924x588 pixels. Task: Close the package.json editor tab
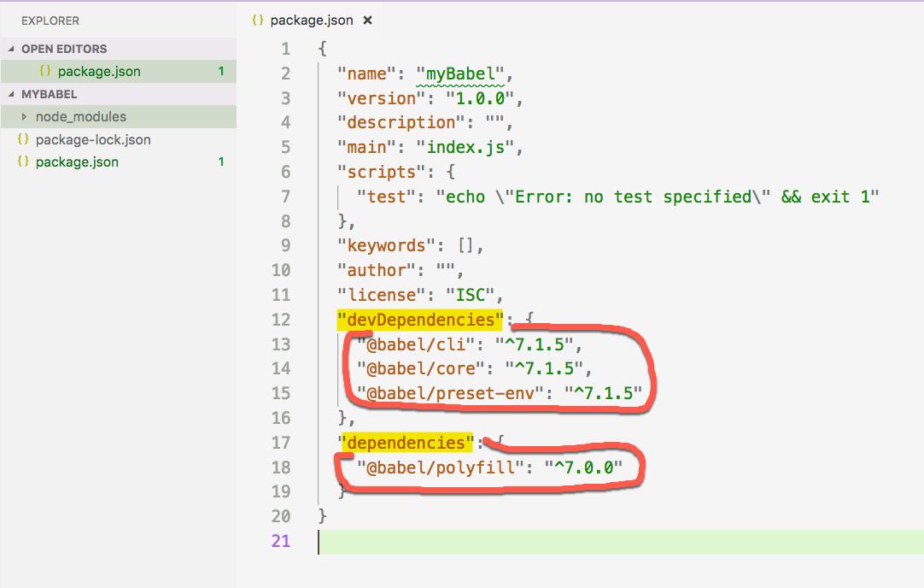(368, 20)
